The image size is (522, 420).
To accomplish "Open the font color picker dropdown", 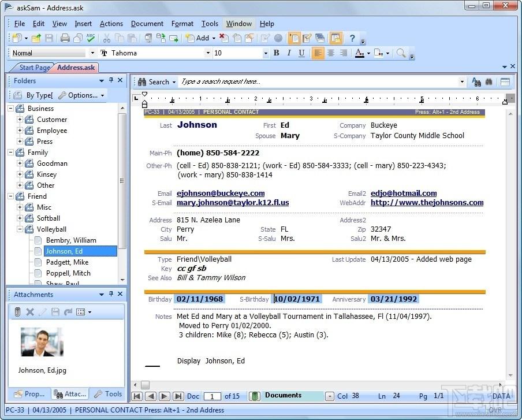I will point(368,53).
